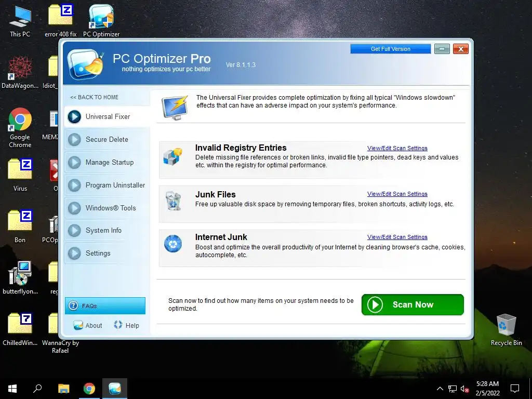Open the Windows Start menu
The height and width of the screenshot is (399, 532).
[x=12, y=389]
